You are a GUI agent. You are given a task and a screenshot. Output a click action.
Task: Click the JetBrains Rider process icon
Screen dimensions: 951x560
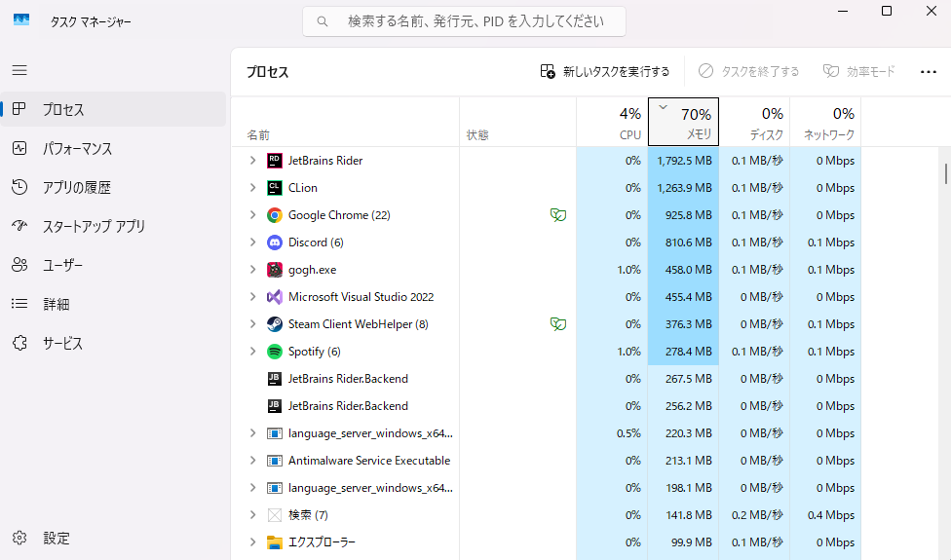pyautogui.click(x=275, y=161)
